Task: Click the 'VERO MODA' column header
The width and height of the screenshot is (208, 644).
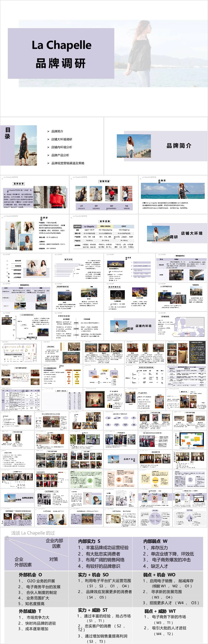Action: click(105, 226)
